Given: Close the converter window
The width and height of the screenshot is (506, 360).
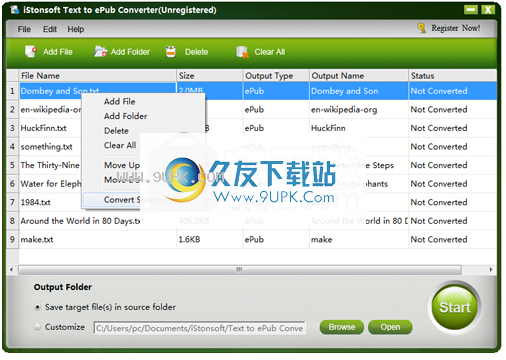Looking at the screenshot, I should [x=488, y=9].
